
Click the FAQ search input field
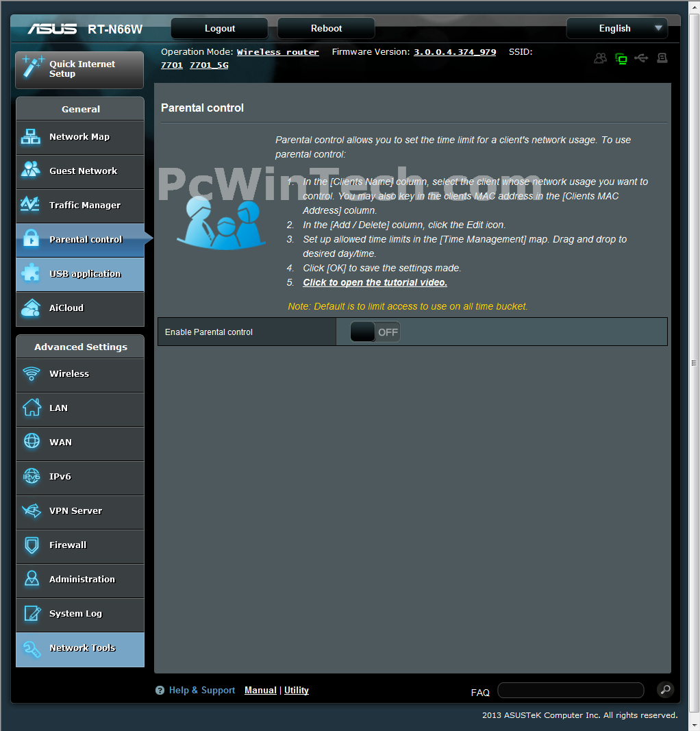[x=571, y=691]
